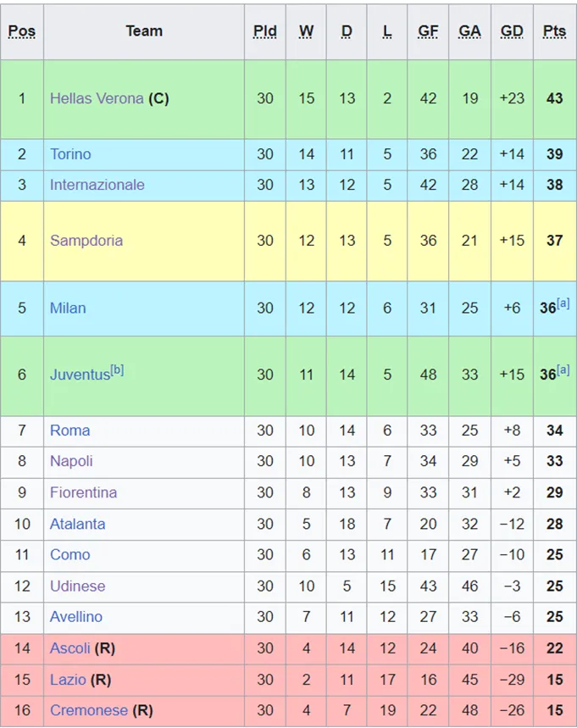Click the Lazio team link
This screenshot has height=728, width=577.
pos(68,680)
